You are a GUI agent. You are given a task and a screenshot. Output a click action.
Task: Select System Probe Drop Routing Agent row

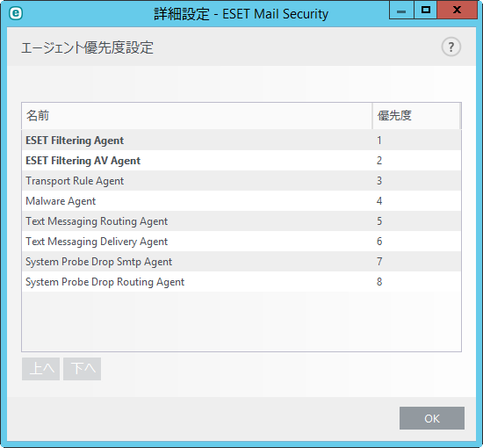(241, 282)
